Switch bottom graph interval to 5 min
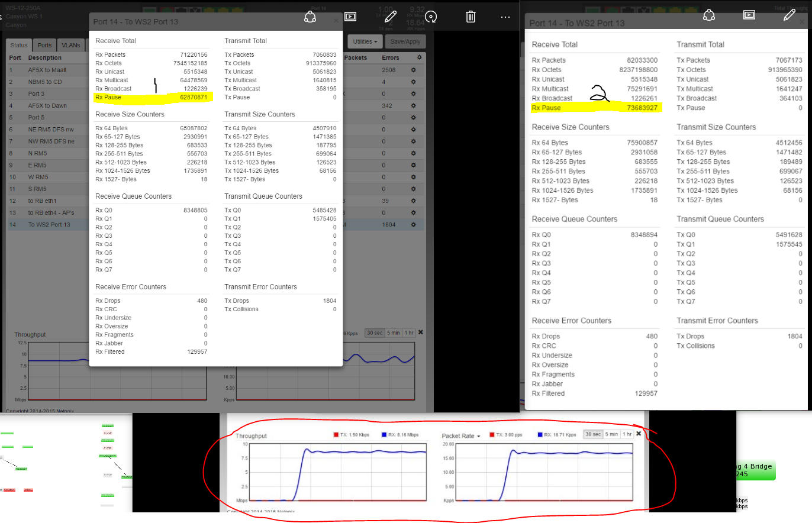Image resolution: width=812 pixels, height=523 pixels. (x=611, y=434)
